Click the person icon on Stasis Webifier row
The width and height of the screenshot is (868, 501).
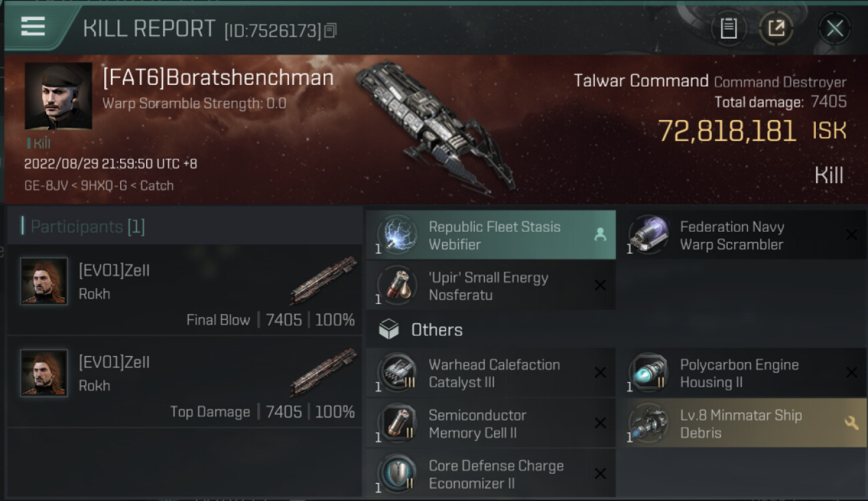[x=600, y=234]
